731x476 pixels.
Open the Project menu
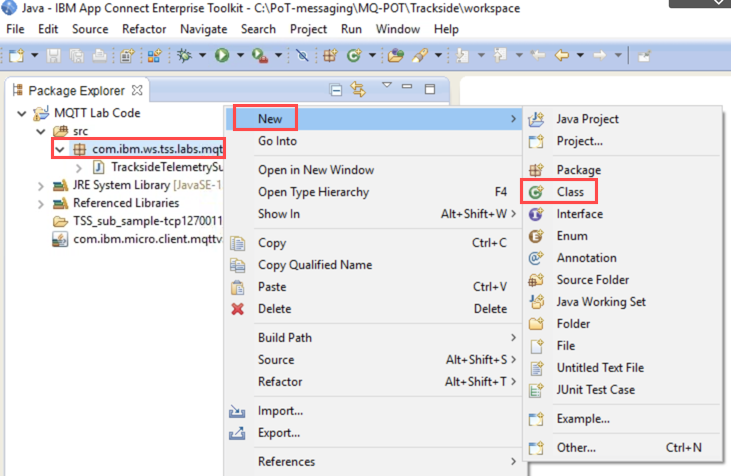click(x=308, y=29)
